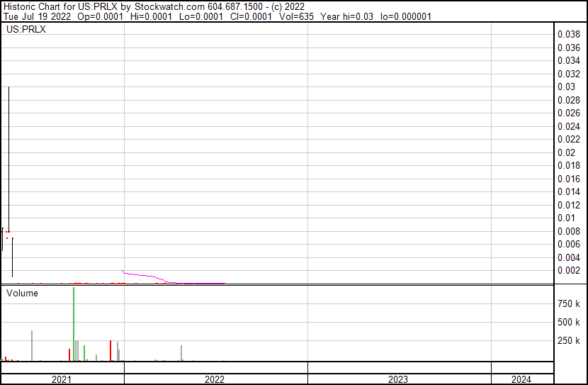Click the US:PRLX ticker label in chart
The height and width of the screenshot is (385, 588).
25,30
